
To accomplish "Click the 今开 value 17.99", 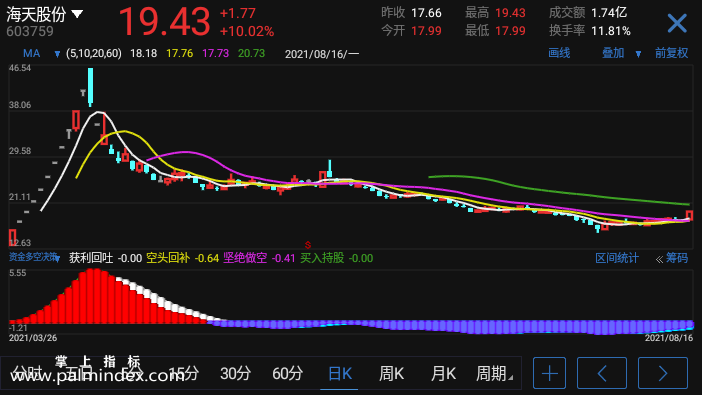I will click(x=426, y=31).
